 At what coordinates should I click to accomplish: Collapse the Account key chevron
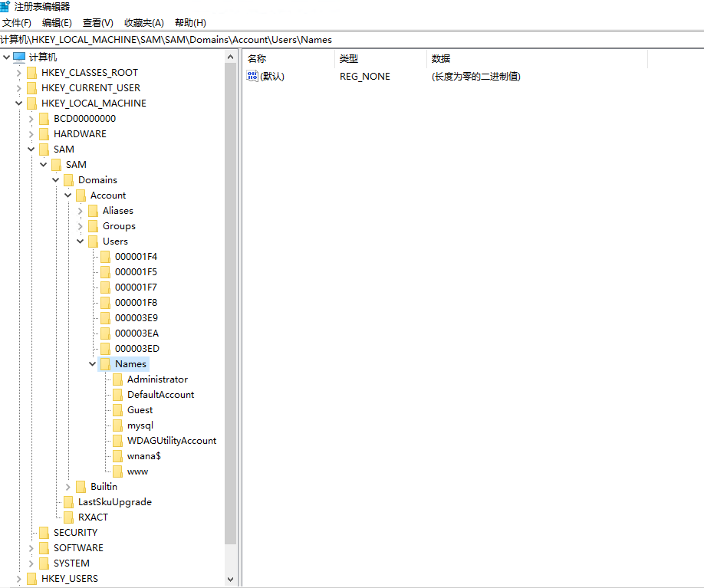point(67,195)
